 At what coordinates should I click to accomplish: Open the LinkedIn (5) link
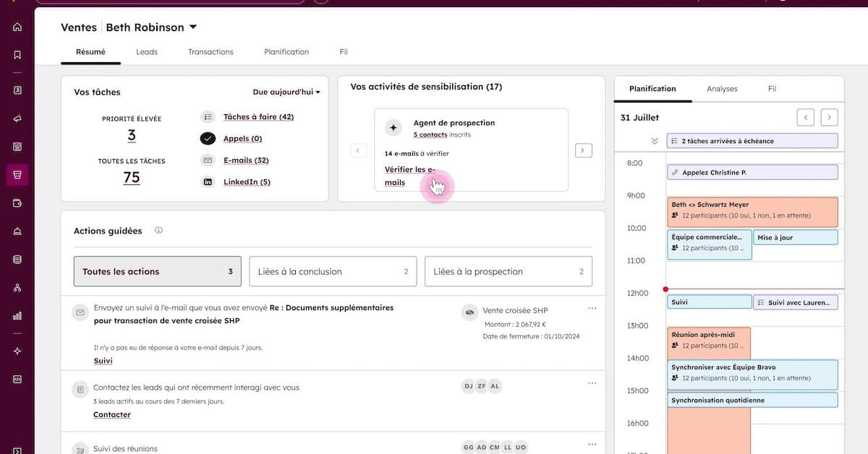[247, 181]
